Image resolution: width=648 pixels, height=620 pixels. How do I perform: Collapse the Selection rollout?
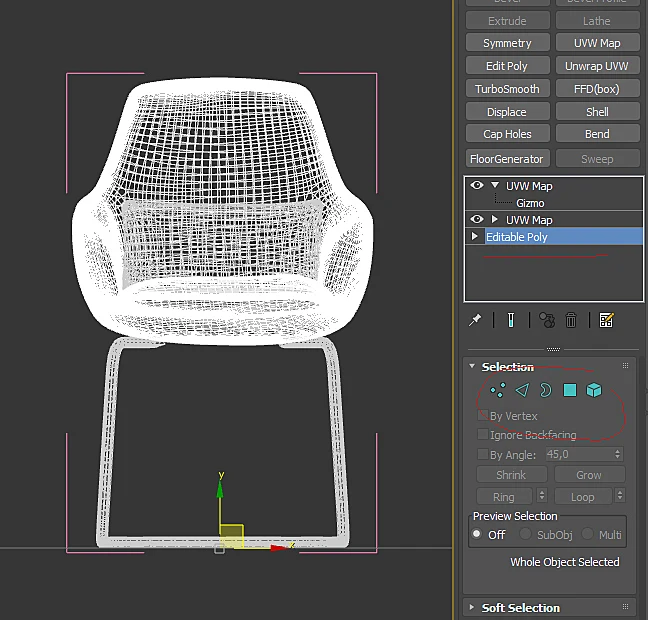tap(472, 366)
